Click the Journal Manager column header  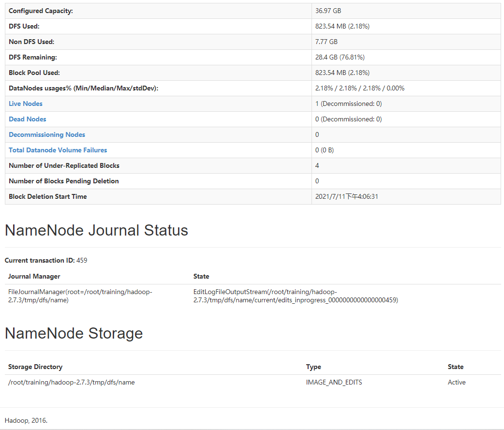click(34, 276)
